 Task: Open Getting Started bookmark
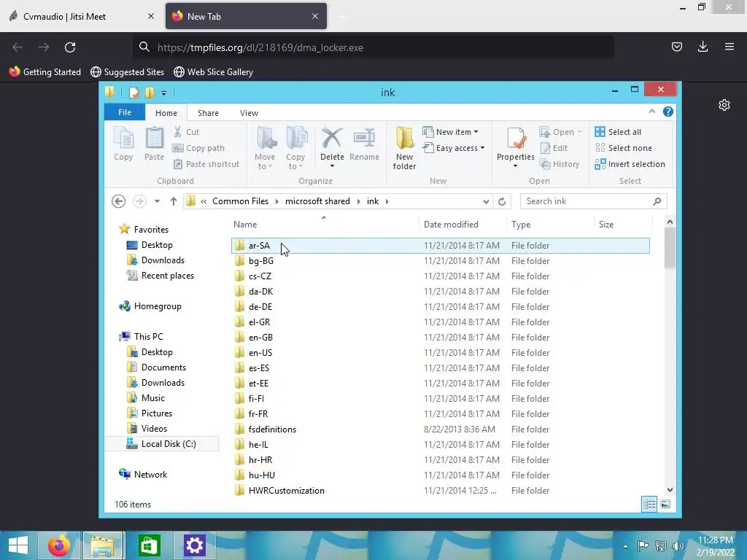[45, 72]
